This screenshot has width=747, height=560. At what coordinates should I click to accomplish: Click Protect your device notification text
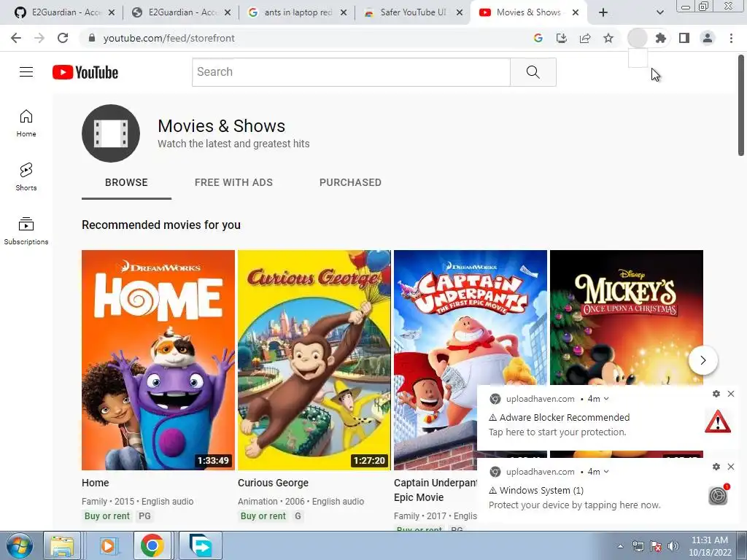pyautogui.click(x=575, y=505)
